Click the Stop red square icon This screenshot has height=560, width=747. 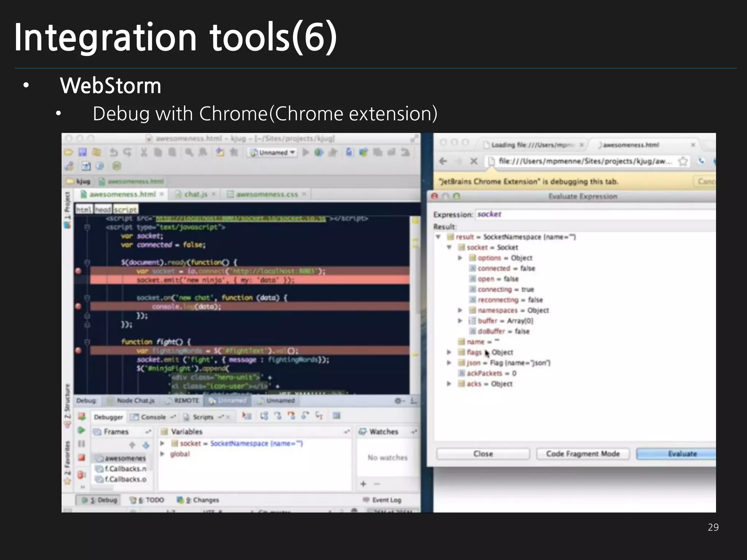[x=81, y=458]
